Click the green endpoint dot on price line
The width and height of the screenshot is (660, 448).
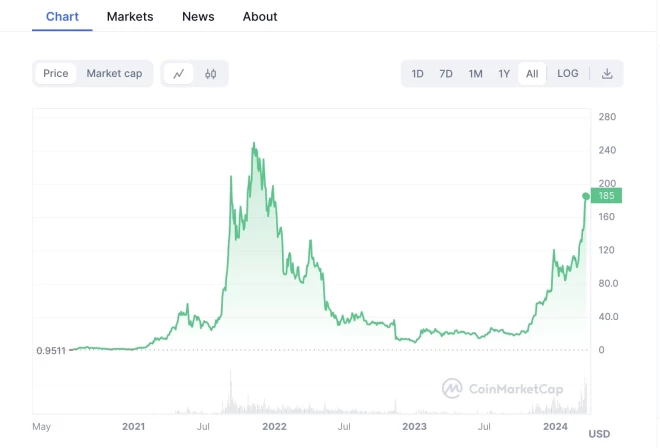point(586,196)
